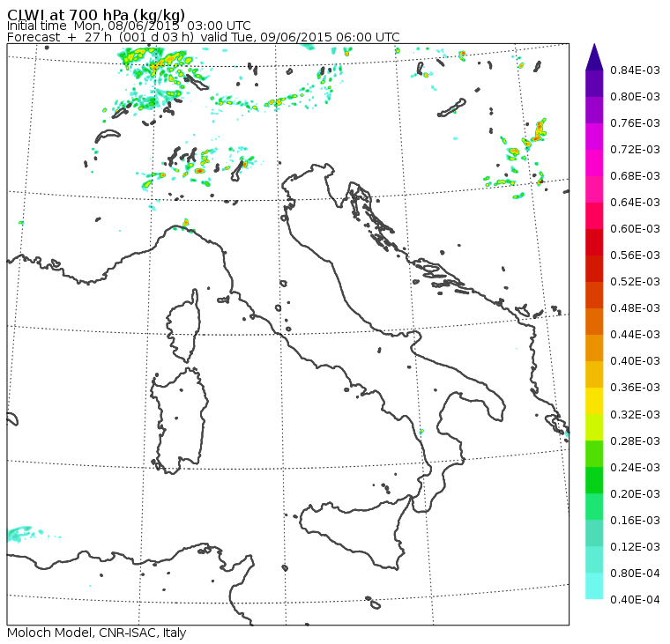
Task: Click the colorbar label 0.52E-03
Action: click(635, 282)
